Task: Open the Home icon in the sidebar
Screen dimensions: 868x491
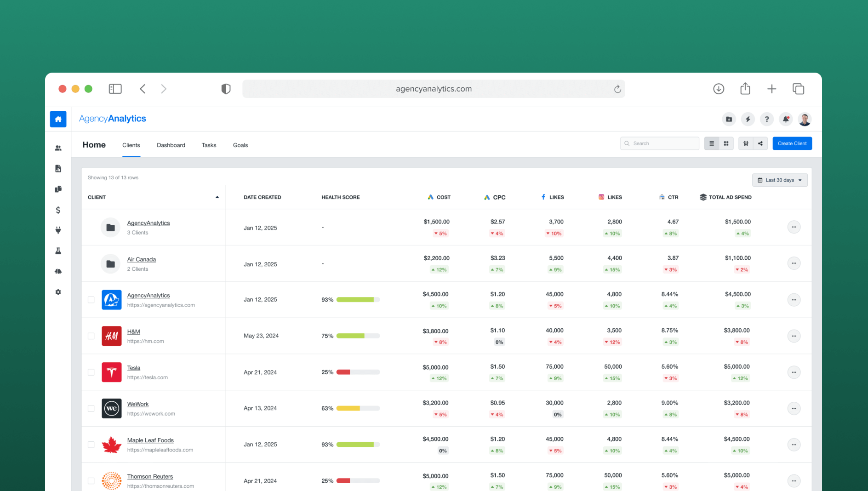Action: point(58,119)
